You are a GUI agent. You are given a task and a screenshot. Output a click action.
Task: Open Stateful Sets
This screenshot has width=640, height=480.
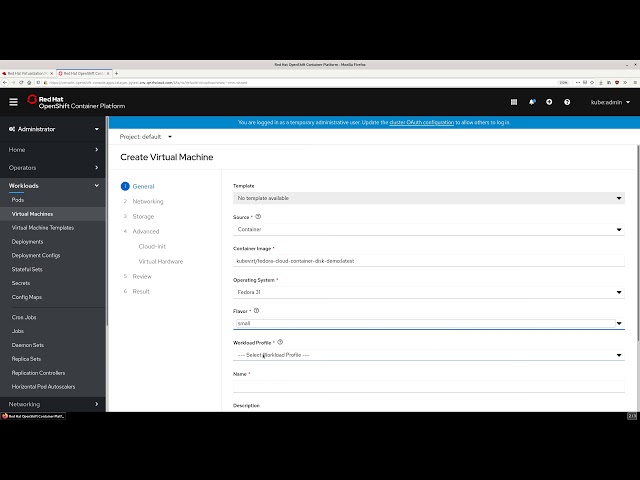(27, 269)
